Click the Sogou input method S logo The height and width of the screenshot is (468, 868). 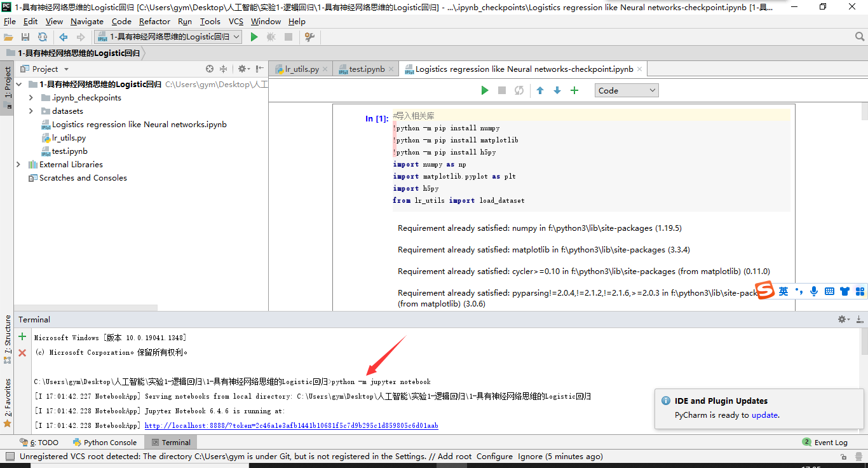click(766, 291)
